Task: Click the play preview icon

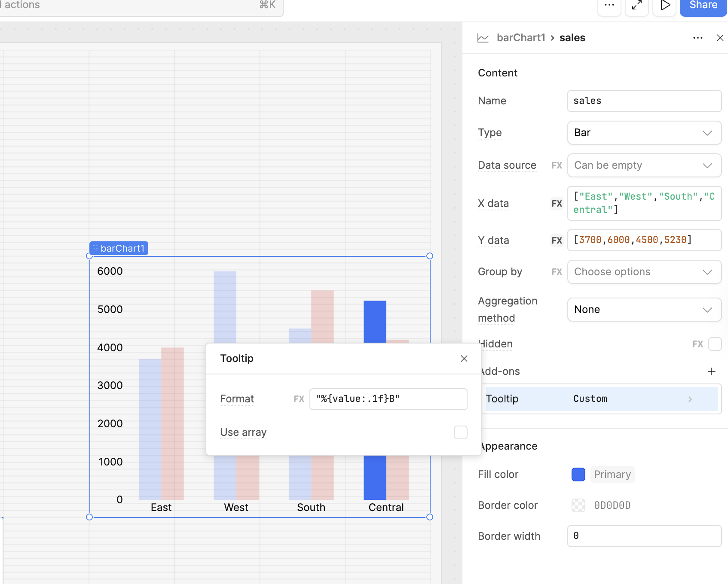Action: [x=664, y=5]
